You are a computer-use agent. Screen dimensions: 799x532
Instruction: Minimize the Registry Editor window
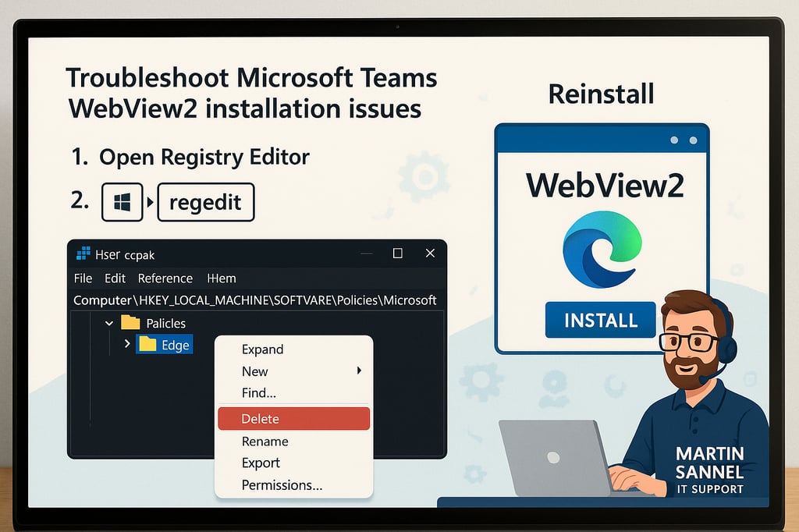pos(365,254)
